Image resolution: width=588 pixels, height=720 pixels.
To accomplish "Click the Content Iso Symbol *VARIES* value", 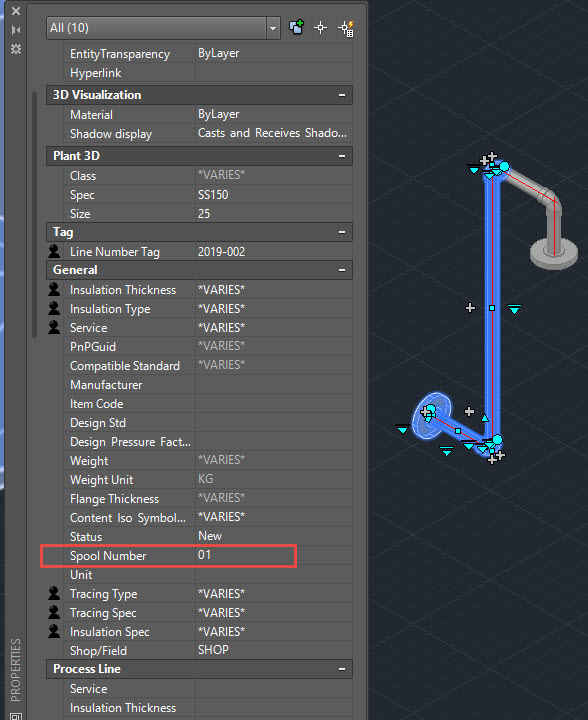I will pyautogui.click(x=221, y=517).
